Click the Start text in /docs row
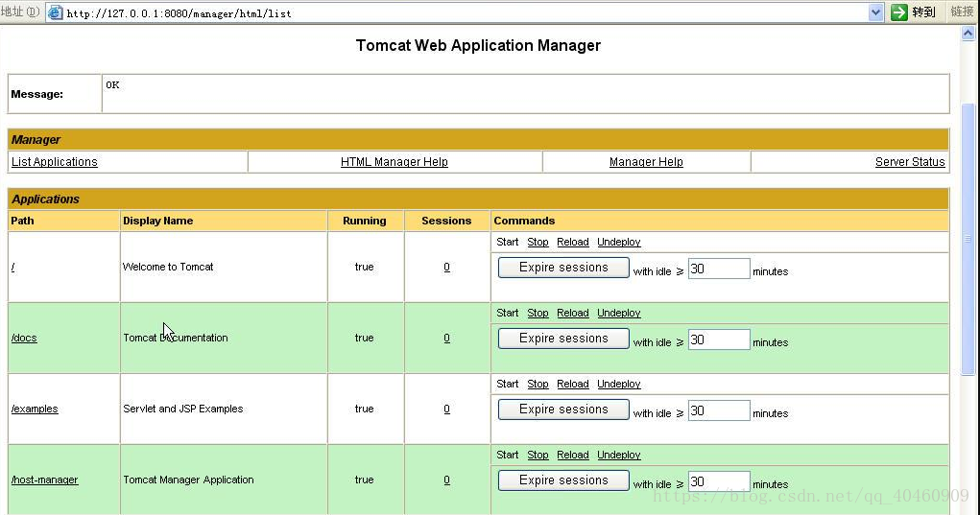 click(x=508, y=313)
